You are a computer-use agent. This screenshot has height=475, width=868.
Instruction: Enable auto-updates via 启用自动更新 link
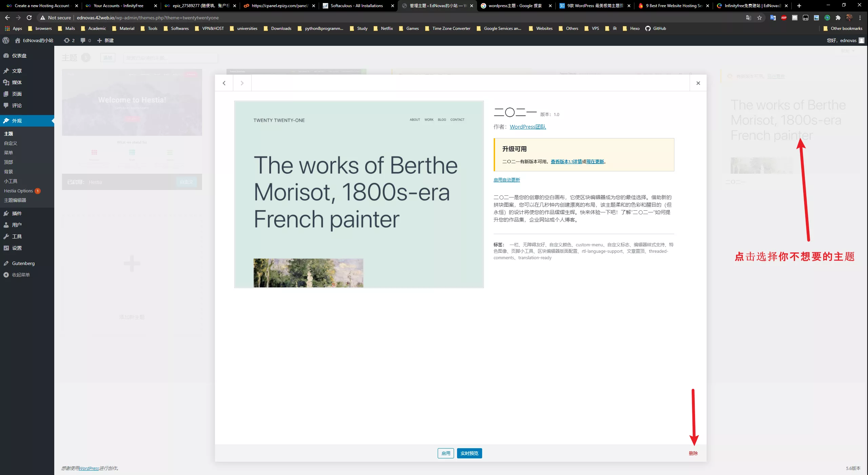click(507, 180)
